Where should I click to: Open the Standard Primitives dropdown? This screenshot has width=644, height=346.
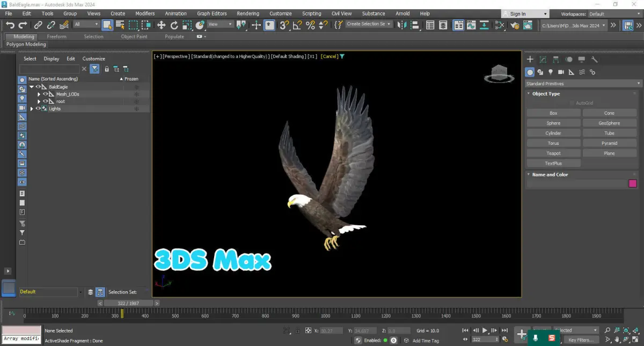(583, 84)
